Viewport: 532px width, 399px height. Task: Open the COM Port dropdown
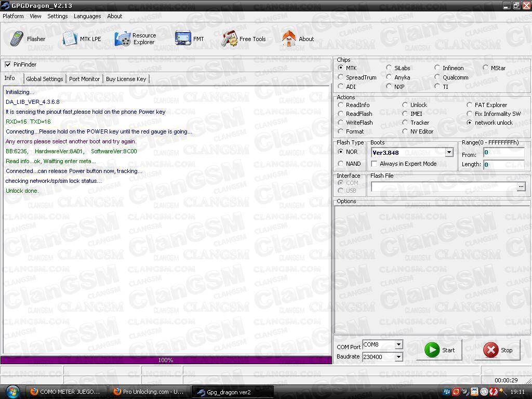click(x=399, y=345)
